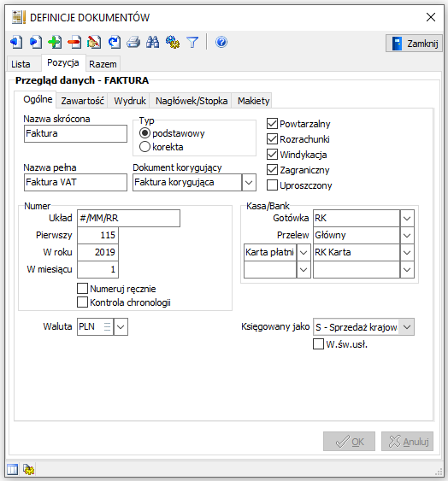Click the status bar table layout icon
This screenshot has height=481, width=448.
pos(12,469)
